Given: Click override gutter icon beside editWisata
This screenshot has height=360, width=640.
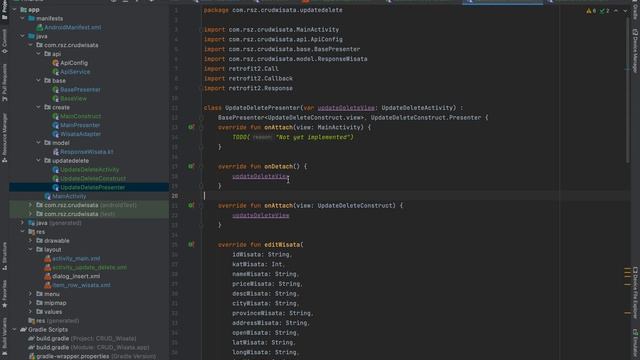Looking at the screenshot, I should click(191, 244).
